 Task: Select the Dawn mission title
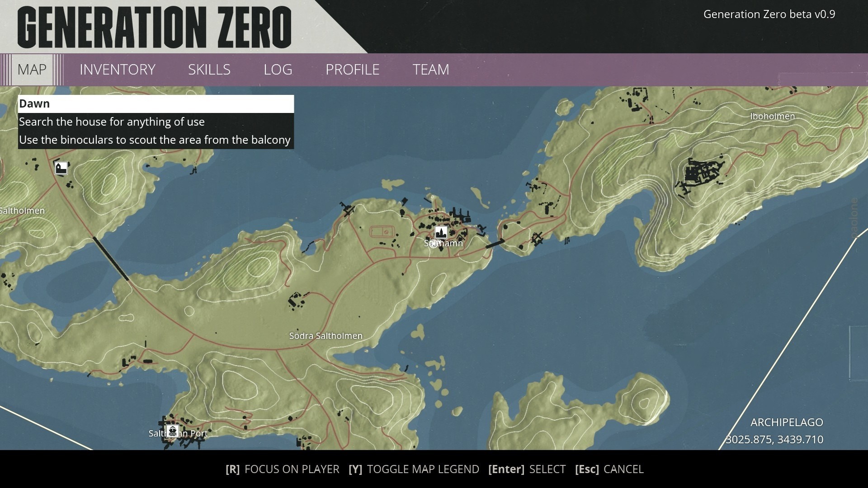click(x=156, y=104)
